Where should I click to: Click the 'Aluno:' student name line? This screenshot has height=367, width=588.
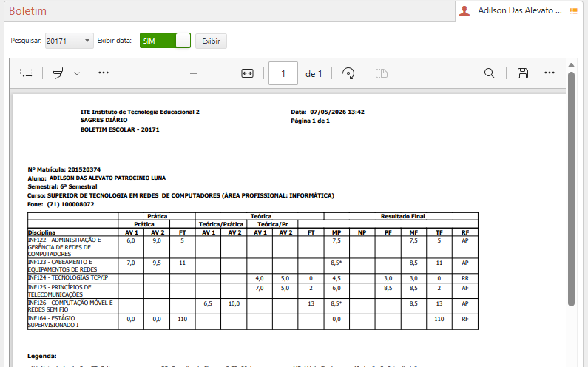(x=96, y=178)
